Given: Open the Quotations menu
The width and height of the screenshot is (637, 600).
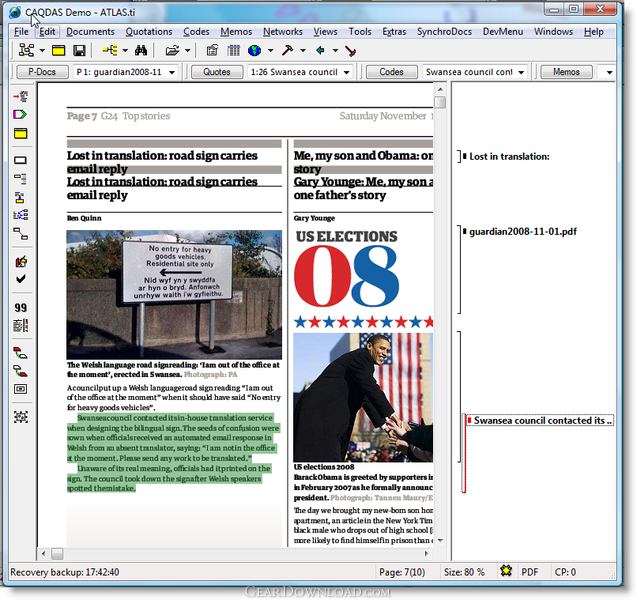Looking at the screenshot, I should [x=149, y=32].
